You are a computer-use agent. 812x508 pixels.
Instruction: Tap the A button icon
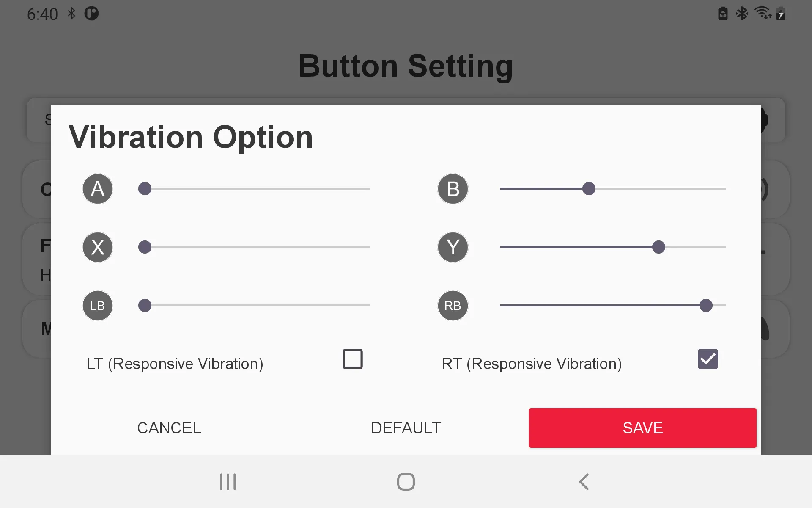[x=98, y=189]
